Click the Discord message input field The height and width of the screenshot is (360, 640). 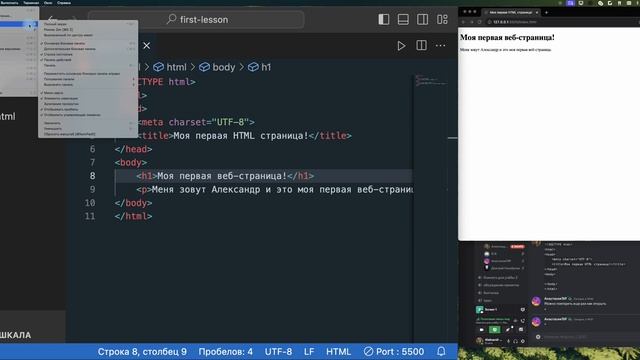pos(588,337)
